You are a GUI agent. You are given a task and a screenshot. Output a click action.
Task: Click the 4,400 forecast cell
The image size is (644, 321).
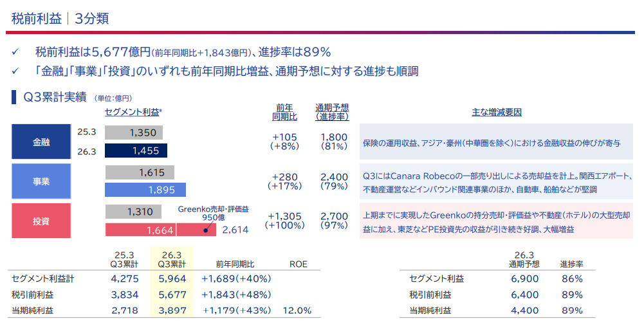(x=525, y=310)
